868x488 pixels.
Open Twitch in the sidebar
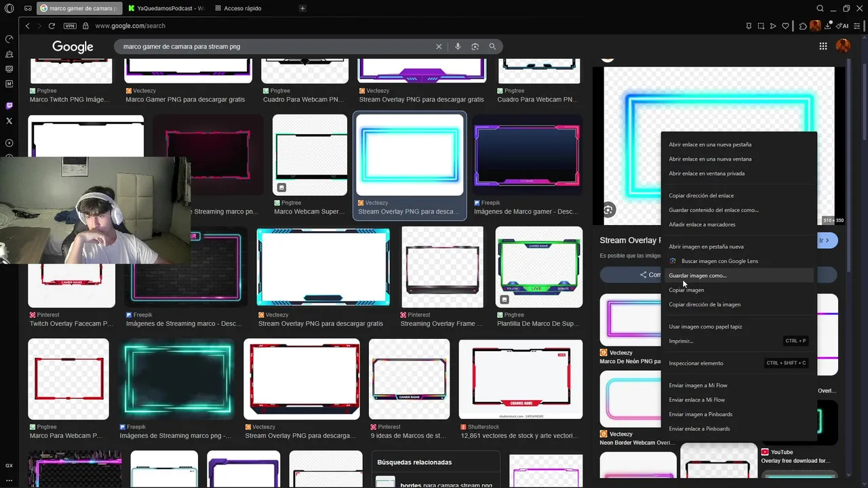click(9, 106)
